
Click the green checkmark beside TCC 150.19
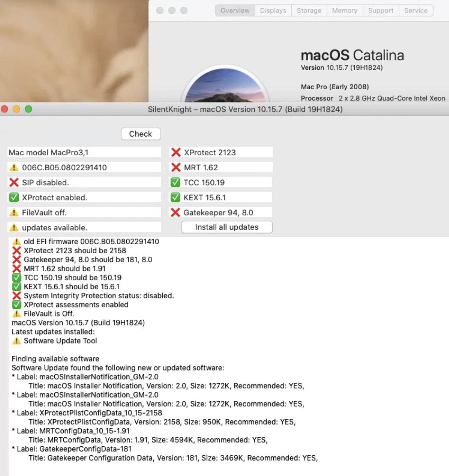pos(176,182)
